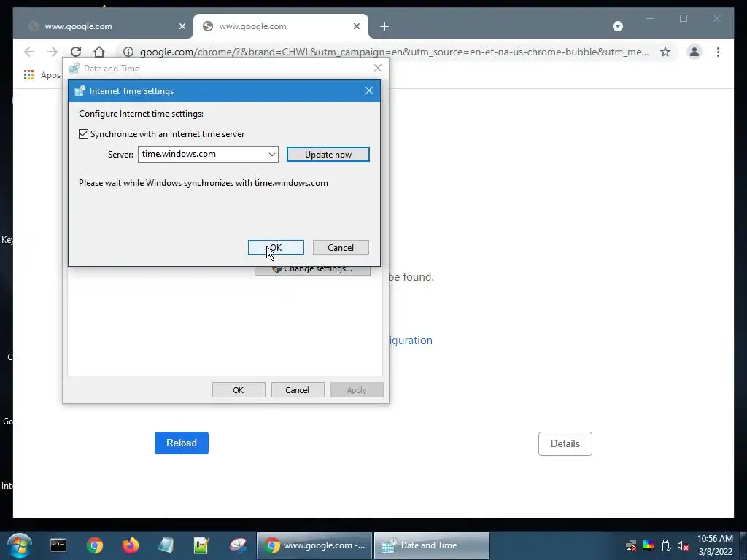747x560 pixels.
Task: Click the blue Reload button
Action: click(182, 443)
